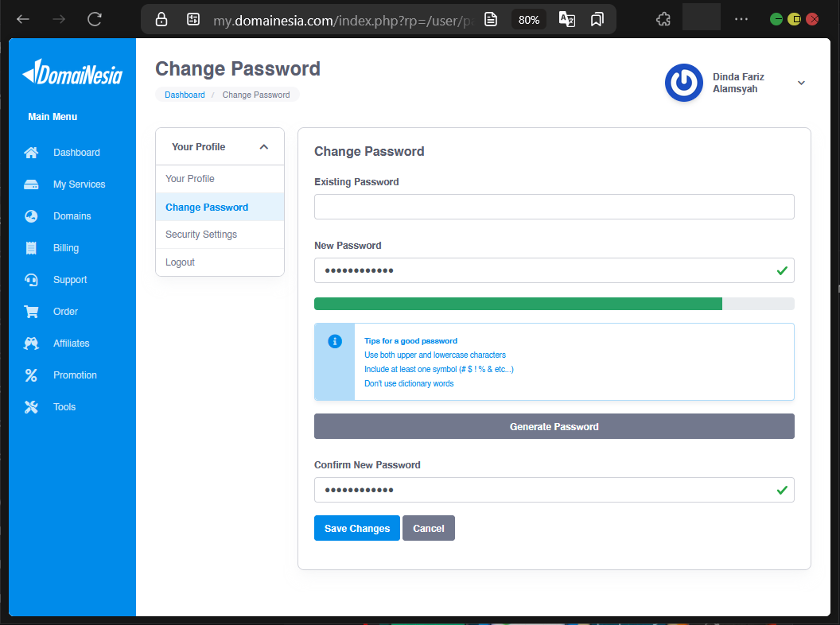The width and height of the screenshot is (840, 625).
Task: Click the browser back arrow
Action: pyautogui.click(x=23, y=19)
